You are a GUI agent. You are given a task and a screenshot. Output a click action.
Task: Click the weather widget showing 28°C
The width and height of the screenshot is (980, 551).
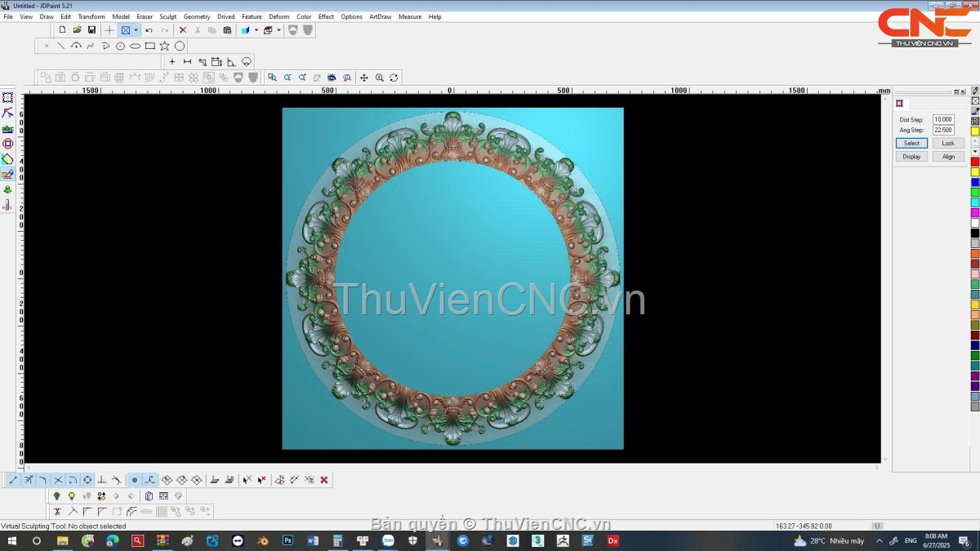click(x=829, y=540)
